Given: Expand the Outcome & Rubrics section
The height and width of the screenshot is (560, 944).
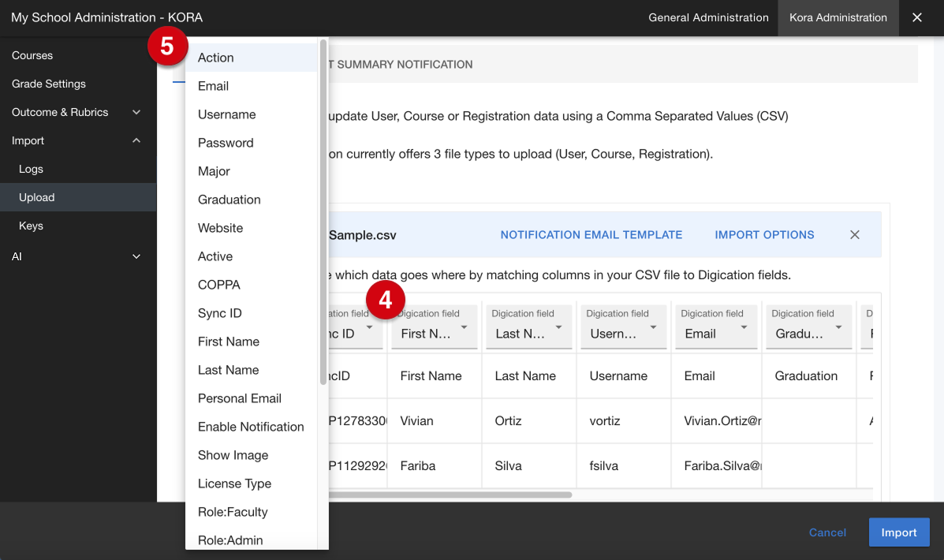Looking at the screenshot, I should click(x=77, y=112).
